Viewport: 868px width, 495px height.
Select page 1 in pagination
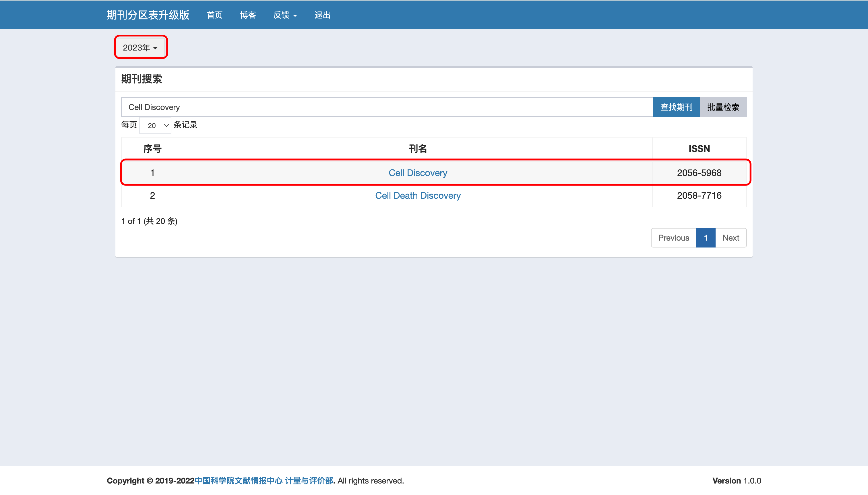pos(706,238)
